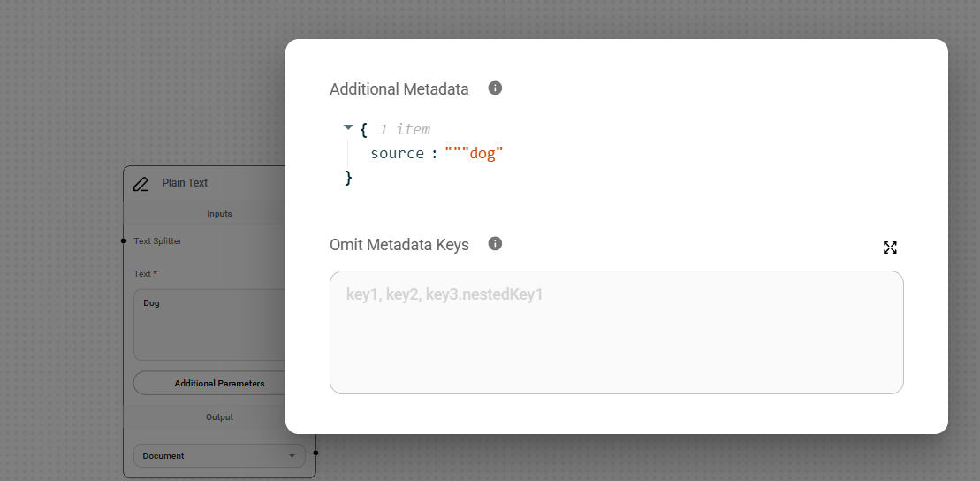Click the Plain Text node title

[185, 183]
